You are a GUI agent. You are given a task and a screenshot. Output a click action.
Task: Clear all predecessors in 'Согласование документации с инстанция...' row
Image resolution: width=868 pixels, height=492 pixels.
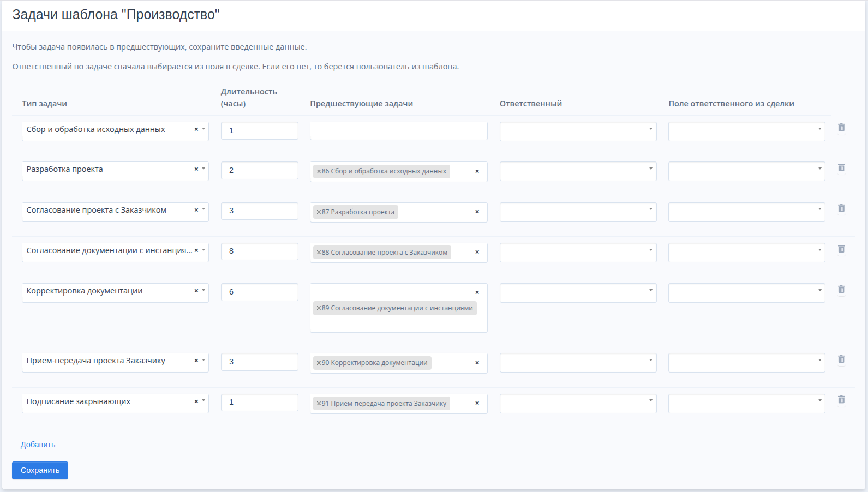coord(477,252)
